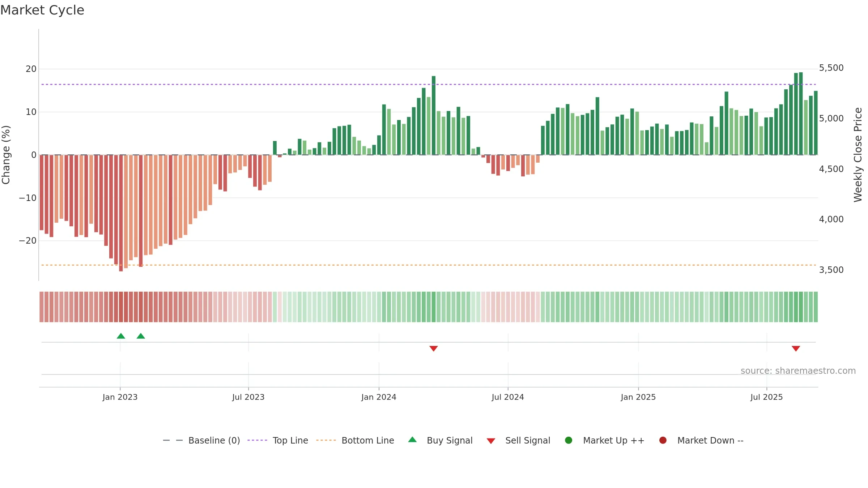Click the Change (%) axis label

pos(6,155)
